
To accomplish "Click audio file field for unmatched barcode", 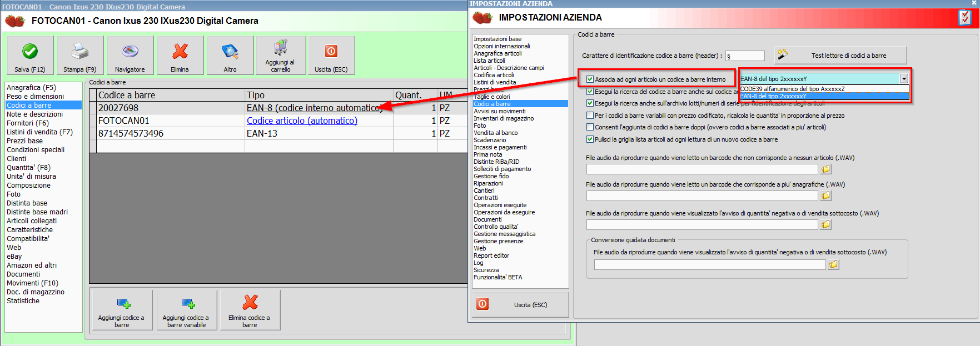I will point(702,169).
